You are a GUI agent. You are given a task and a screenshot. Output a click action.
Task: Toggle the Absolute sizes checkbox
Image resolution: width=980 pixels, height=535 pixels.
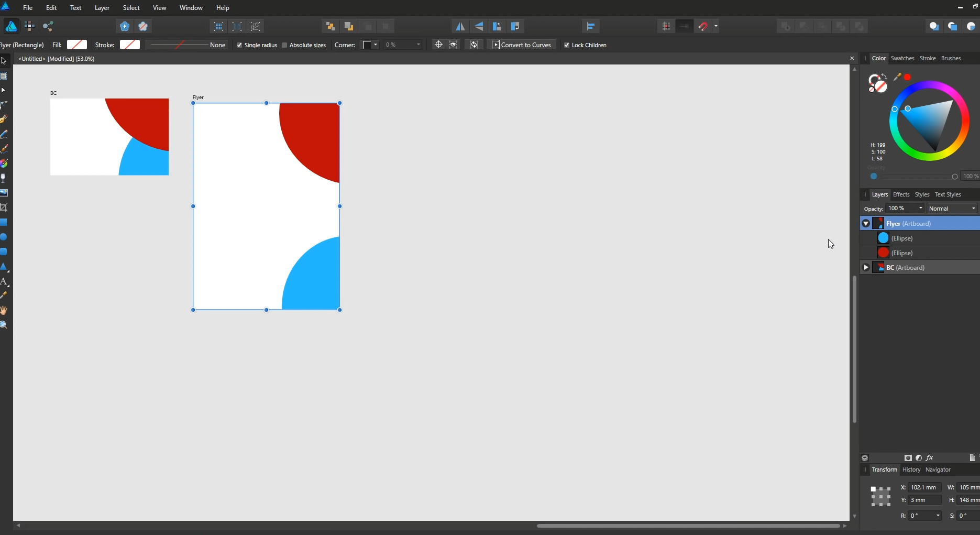tap(284, 45)
